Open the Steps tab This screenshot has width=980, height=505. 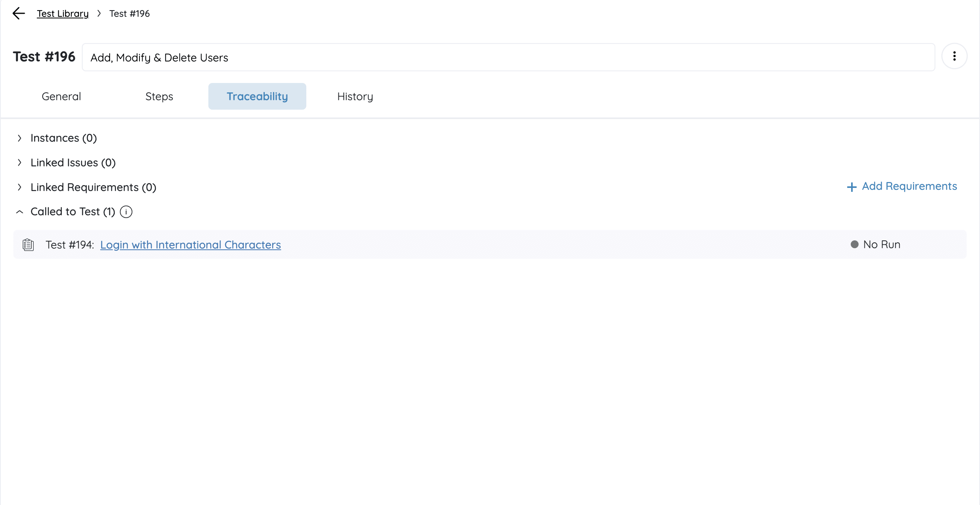click(x=159, y=96)
